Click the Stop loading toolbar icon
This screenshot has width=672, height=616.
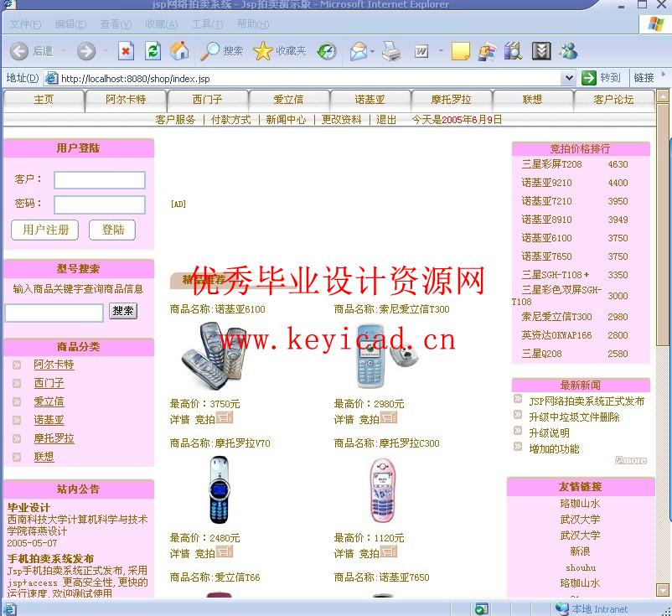coord(126,51)
